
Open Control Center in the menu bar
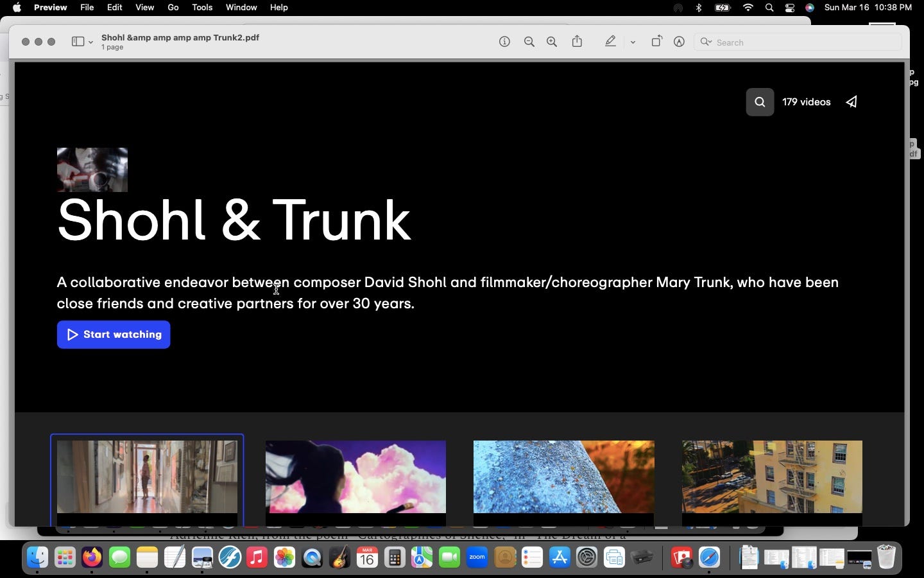click(790, 8)
